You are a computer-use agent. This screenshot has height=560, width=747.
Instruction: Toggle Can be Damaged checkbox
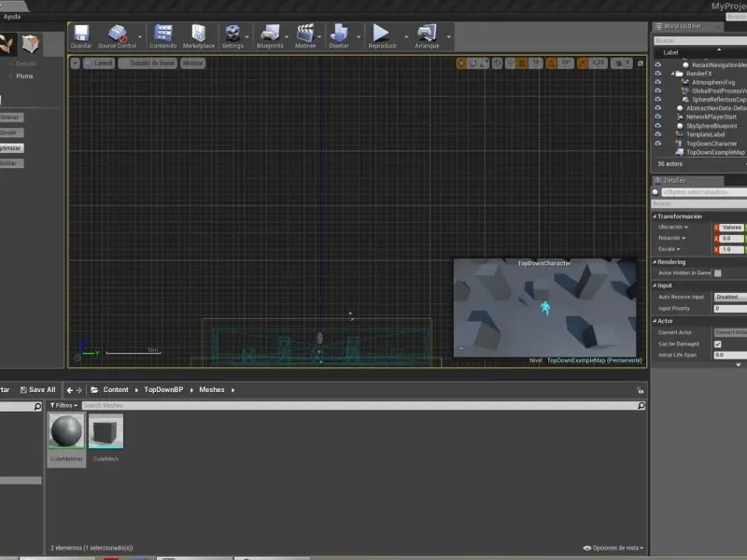[717, 343]
